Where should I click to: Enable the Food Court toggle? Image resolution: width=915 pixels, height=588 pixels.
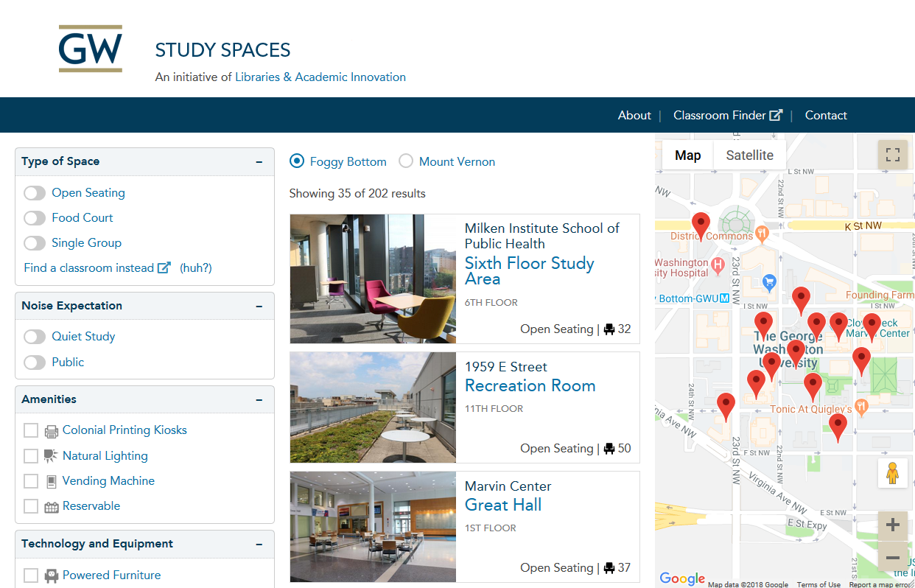(x=35, y=218)
